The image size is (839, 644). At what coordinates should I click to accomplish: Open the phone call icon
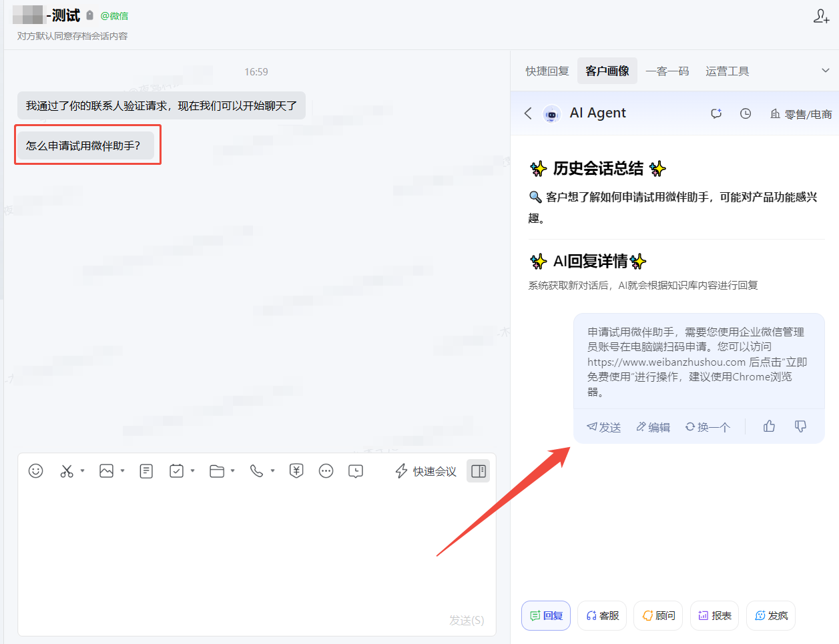click(256, 471)
